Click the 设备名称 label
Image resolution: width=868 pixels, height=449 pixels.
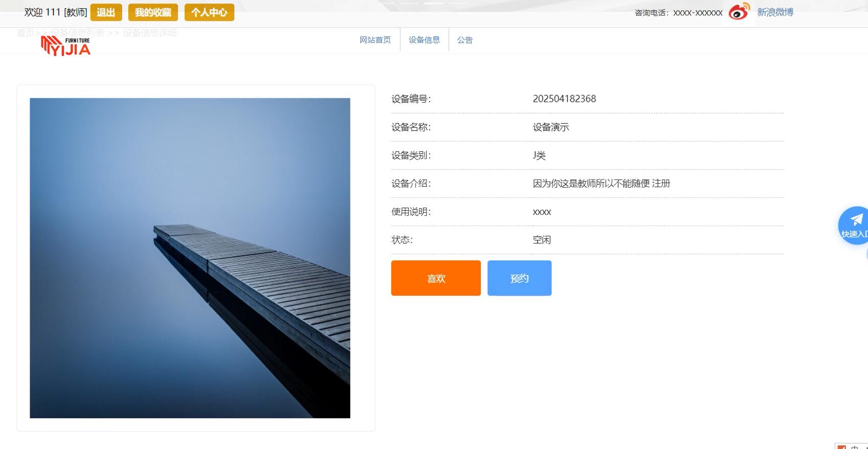[x=411, y=127]
